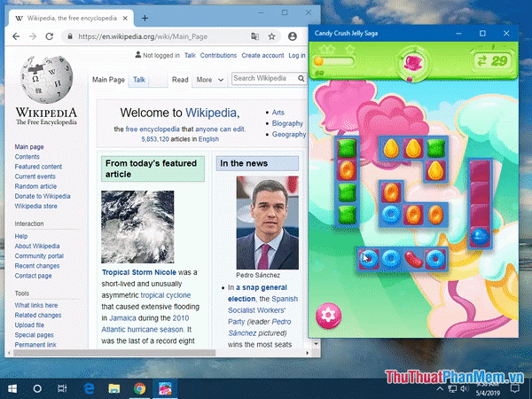Click in the Search Wikipedia field
The width and height of the screenshot is (532, 399).
point(264,78)
